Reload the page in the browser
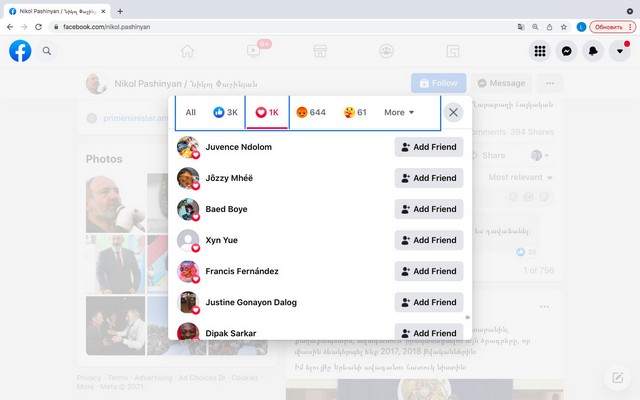This screenshot has height=400, width=640. coord(38,27)
